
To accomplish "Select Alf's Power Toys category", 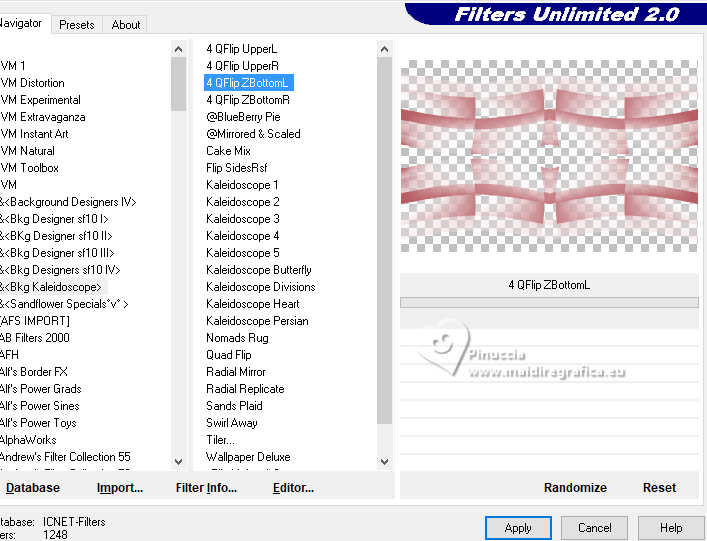I will click(38, 423).
